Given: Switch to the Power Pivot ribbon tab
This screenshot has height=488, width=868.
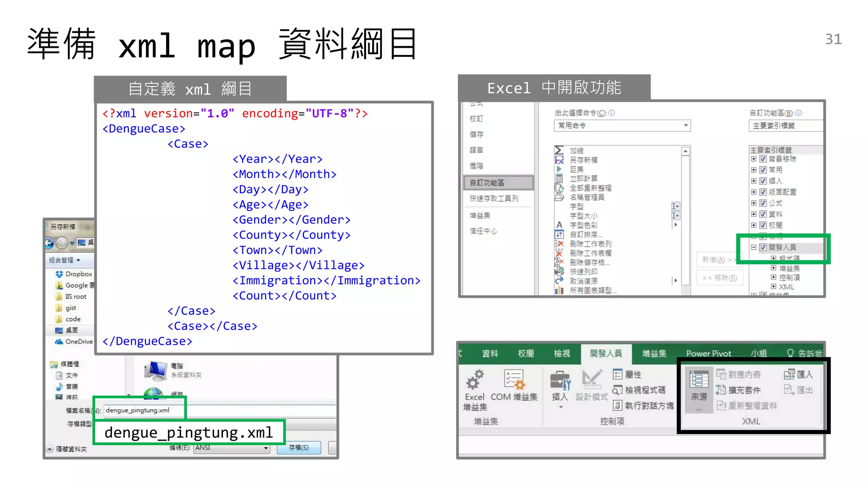Looking at the screenshot, I should coord(709,353).
